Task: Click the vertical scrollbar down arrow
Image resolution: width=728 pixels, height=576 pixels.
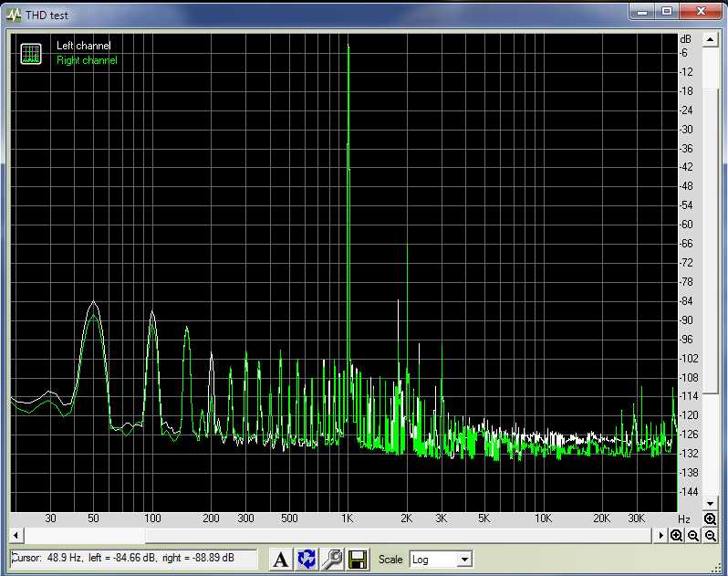Action: point(710,504)
